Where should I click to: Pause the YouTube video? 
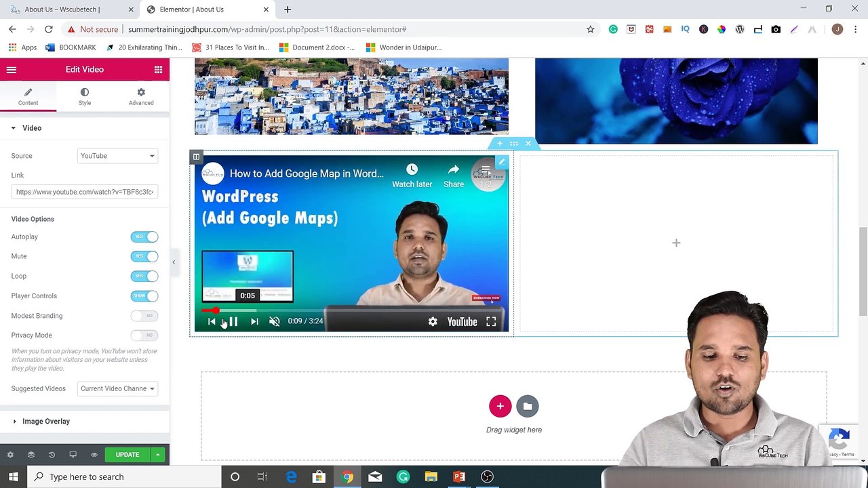233,322
